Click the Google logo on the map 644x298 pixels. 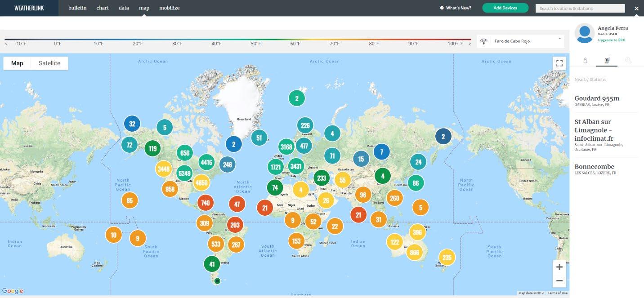[13, 291]
